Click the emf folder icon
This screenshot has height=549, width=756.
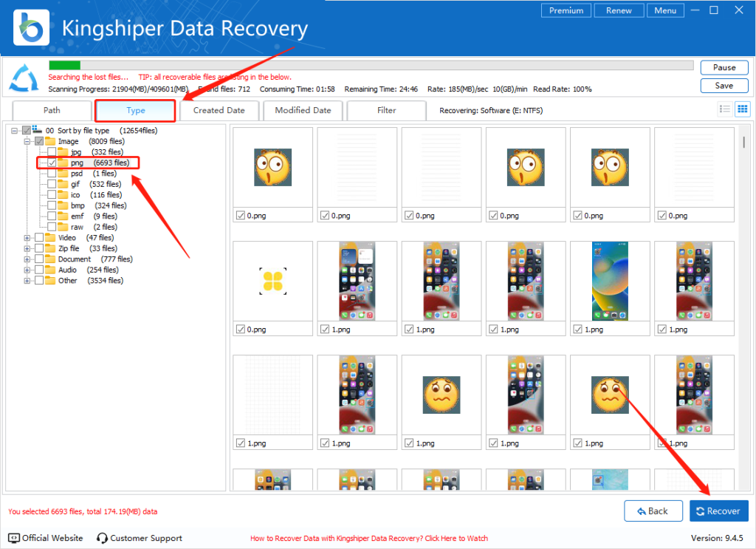coord(63,216)
